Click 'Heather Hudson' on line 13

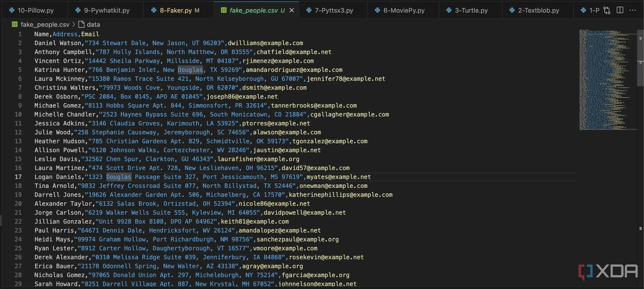pos(59,141)
